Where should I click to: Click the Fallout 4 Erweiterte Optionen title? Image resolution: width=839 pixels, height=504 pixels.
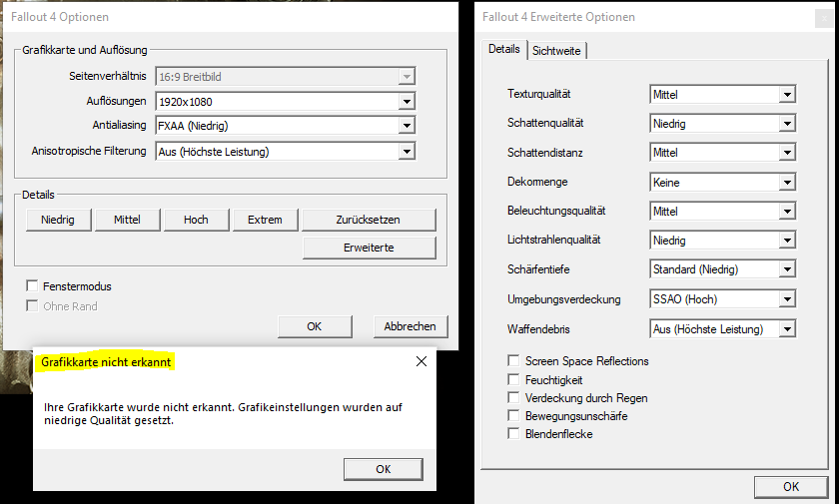(x=558, y=17)
